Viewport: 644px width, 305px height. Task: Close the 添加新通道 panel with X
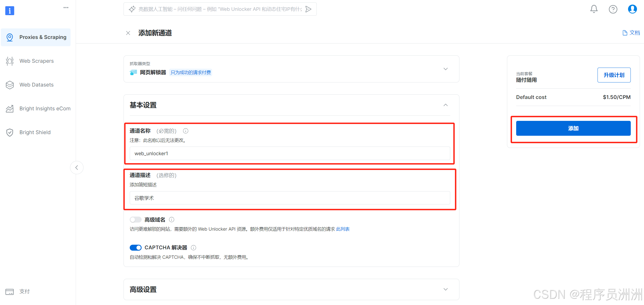click(x=128, y=33)
